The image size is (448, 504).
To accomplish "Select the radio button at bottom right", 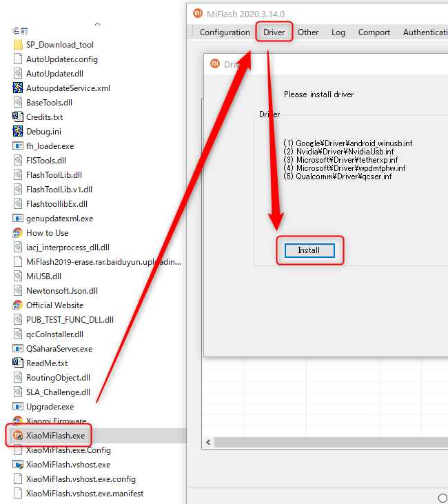I will click(443, 498).
